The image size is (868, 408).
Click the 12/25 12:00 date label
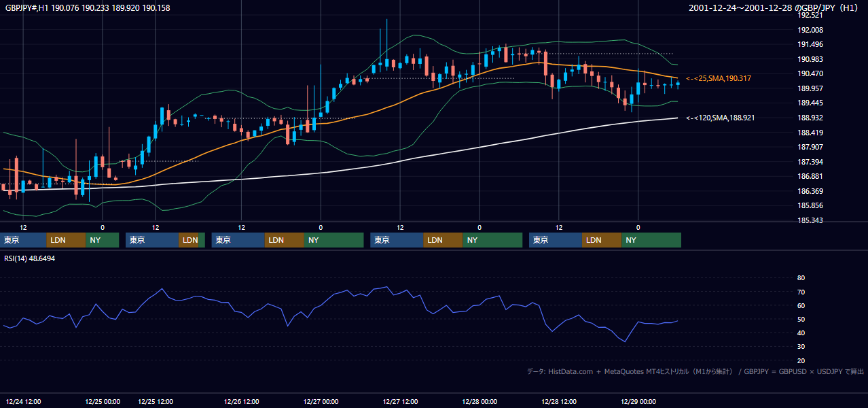coord(156,402)
